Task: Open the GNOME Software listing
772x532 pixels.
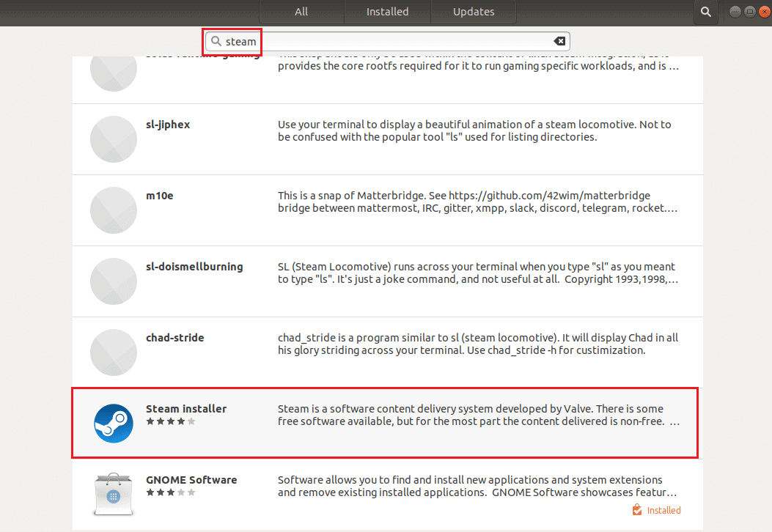Action: tap(385, 494)
